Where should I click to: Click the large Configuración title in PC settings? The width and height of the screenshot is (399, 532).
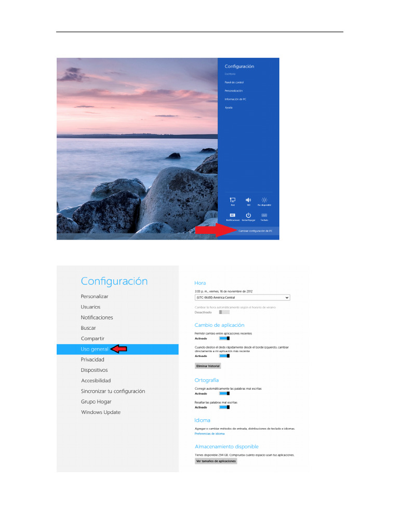(x=114, y=281)
